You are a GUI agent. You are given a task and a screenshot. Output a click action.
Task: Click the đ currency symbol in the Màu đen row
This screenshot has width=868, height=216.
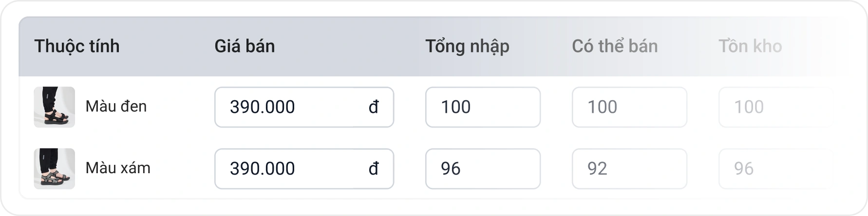click(374, 107)
